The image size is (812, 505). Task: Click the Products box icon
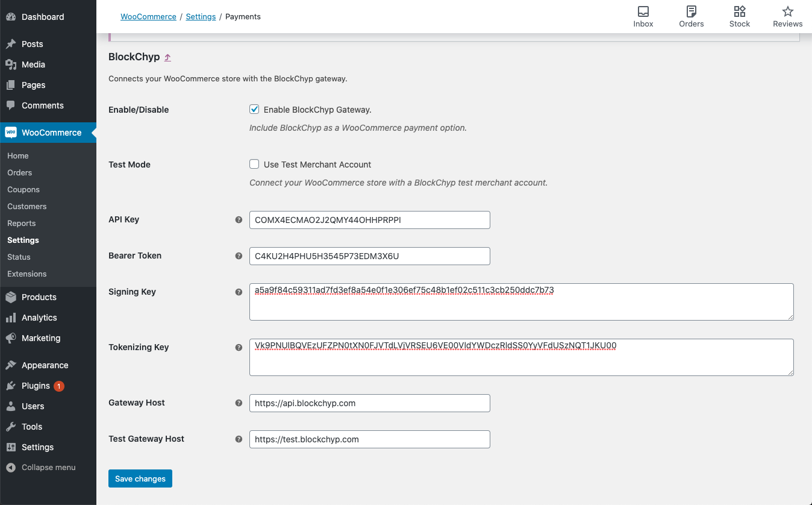[11, 297]
